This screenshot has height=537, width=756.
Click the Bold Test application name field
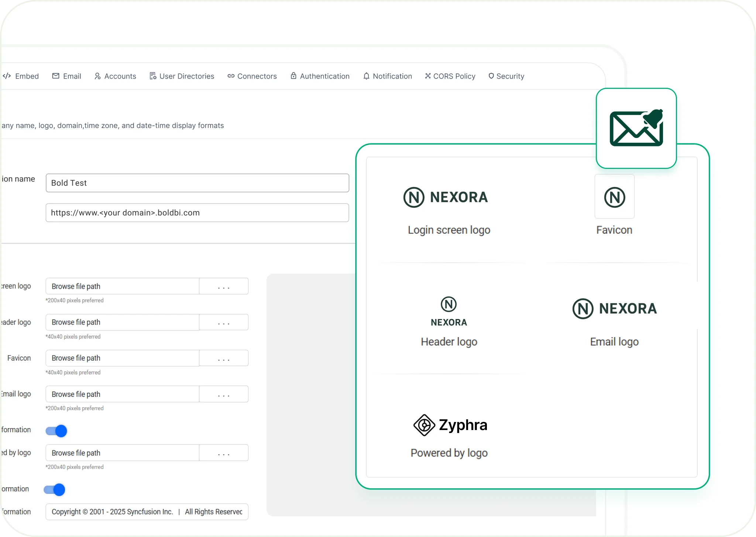coord(197,183)
